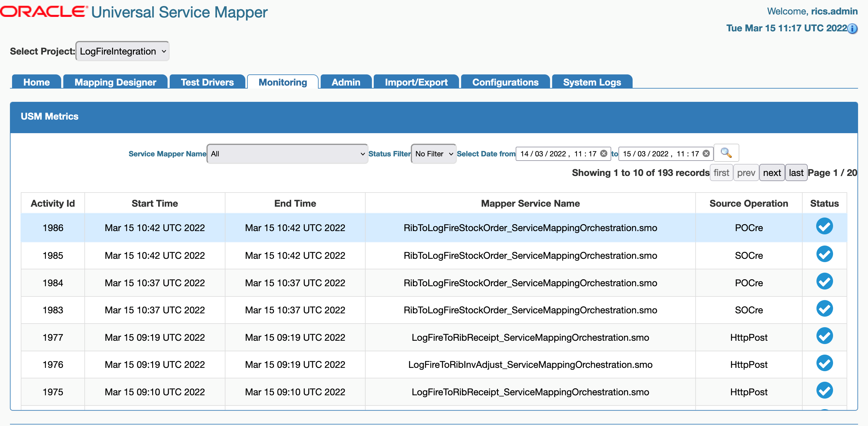Clear the 'from' date field value
Screen dimensions: 868x426
(x=603, y=154)
